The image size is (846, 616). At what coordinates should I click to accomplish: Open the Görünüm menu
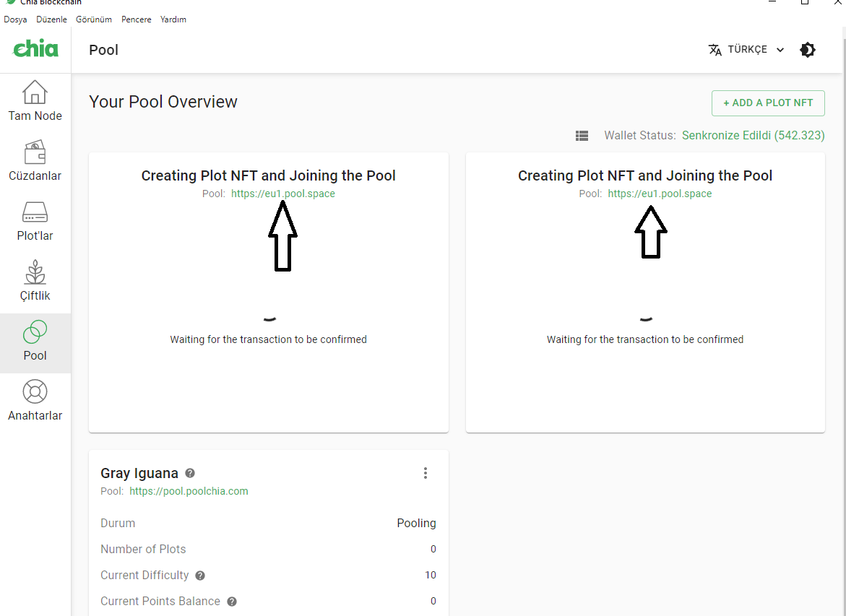point(94,19)
